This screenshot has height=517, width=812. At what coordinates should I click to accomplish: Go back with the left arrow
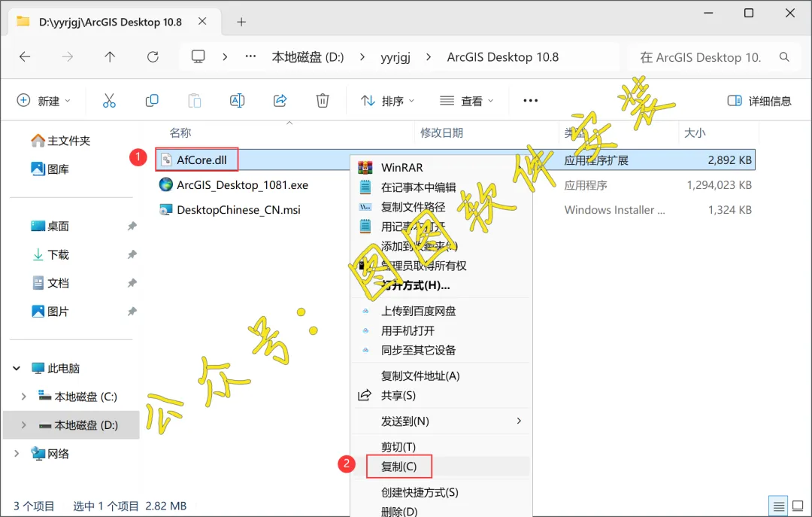click(25, 57)
